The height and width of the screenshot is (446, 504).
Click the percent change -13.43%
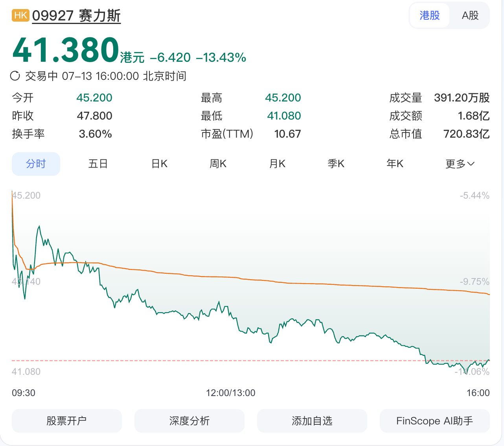221,57
